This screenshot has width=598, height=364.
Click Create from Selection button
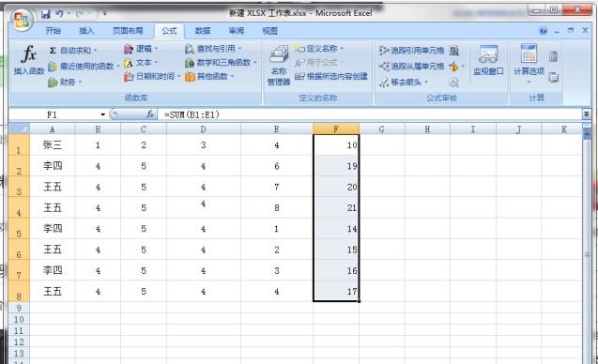[x=331, y=76]
